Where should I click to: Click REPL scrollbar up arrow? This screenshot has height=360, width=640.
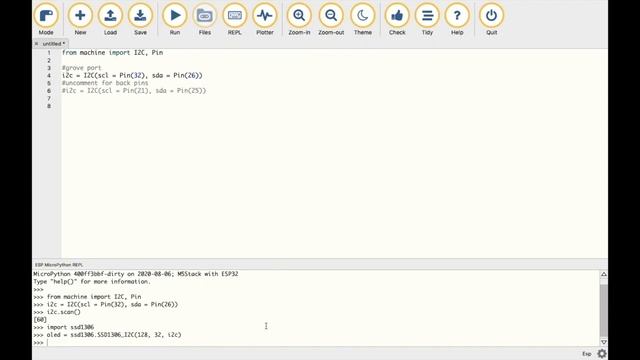604,274
